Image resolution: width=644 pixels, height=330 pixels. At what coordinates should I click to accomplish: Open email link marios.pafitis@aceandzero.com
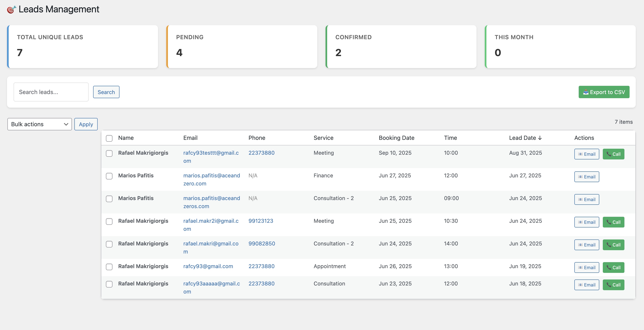tap(212, 179)
